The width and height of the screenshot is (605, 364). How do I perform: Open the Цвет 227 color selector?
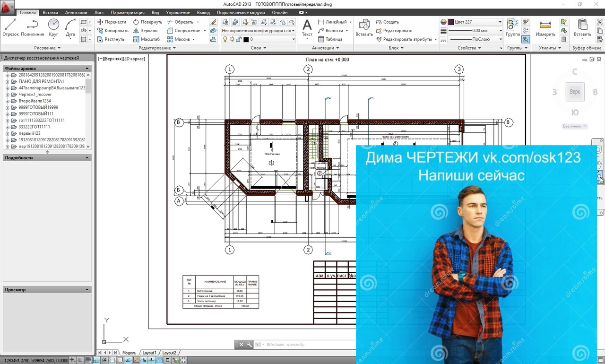pos(475,22)
